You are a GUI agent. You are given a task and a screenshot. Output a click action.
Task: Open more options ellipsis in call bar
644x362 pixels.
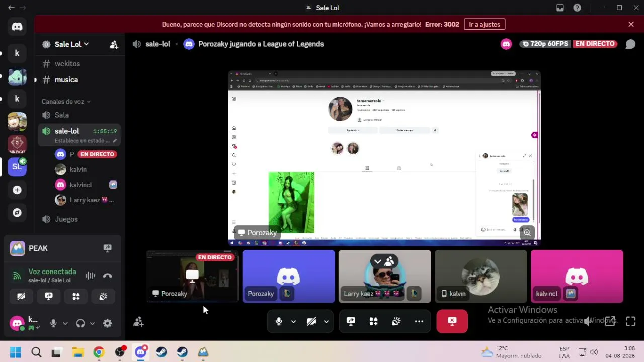(419, 321)
